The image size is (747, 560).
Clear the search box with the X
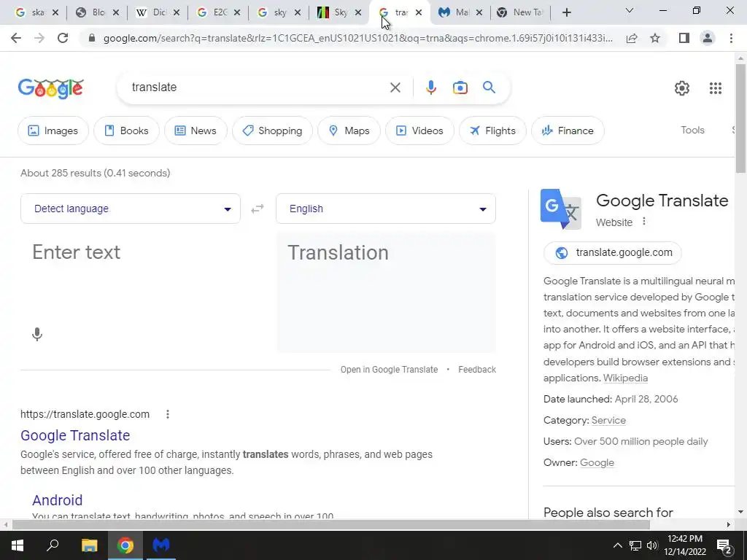coord(395,87)
